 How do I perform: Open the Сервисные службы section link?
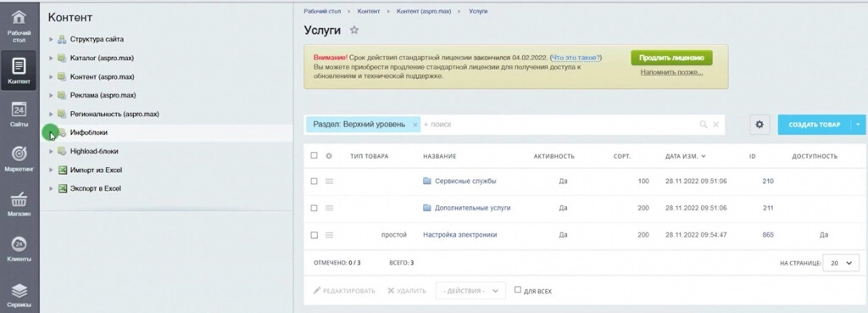465,182
